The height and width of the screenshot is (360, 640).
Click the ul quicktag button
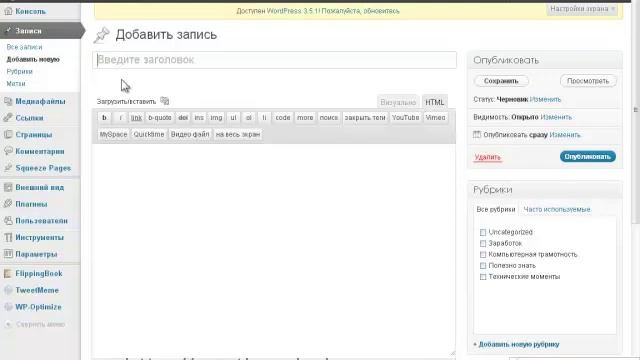pos(233,118)
